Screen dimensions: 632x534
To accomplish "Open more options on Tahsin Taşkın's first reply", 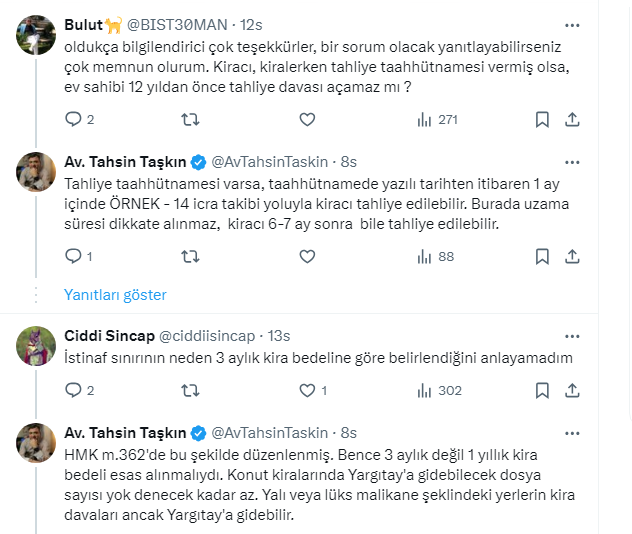I will point(571,160).
